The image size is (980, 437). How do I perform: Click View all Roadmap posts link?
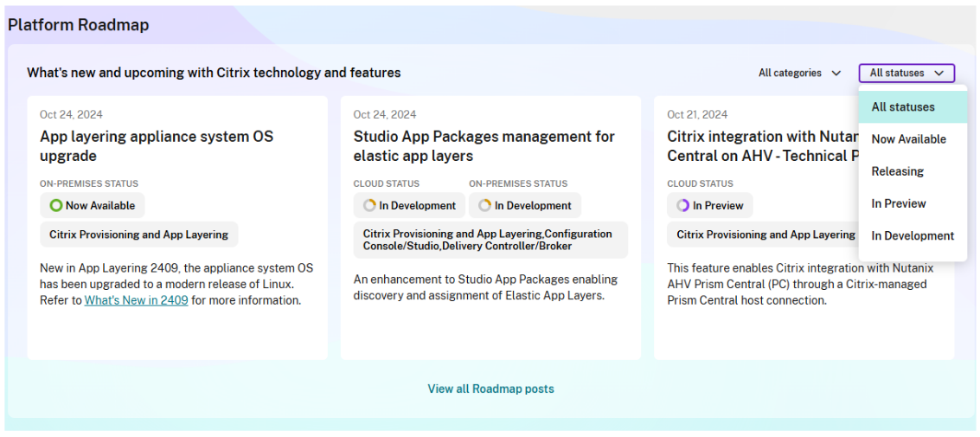tap(490, 389)
